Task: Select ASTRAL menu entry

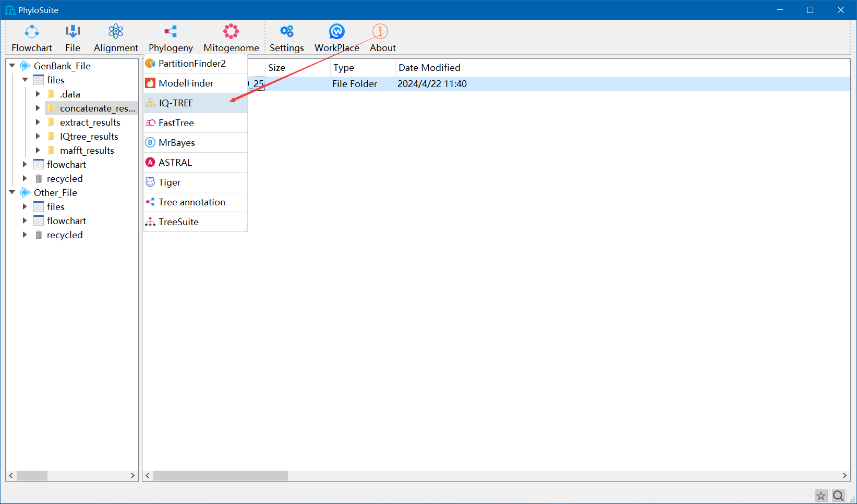Action: click(196, 163)
